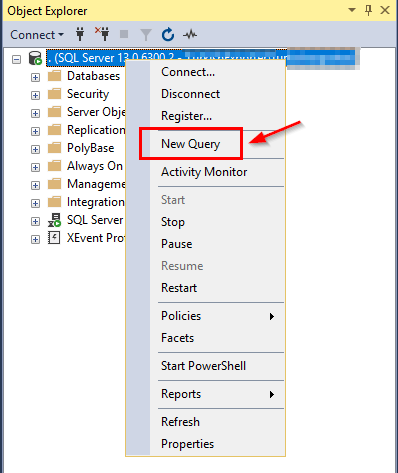
Task: Open the Reports submenu
Action: 205,394
